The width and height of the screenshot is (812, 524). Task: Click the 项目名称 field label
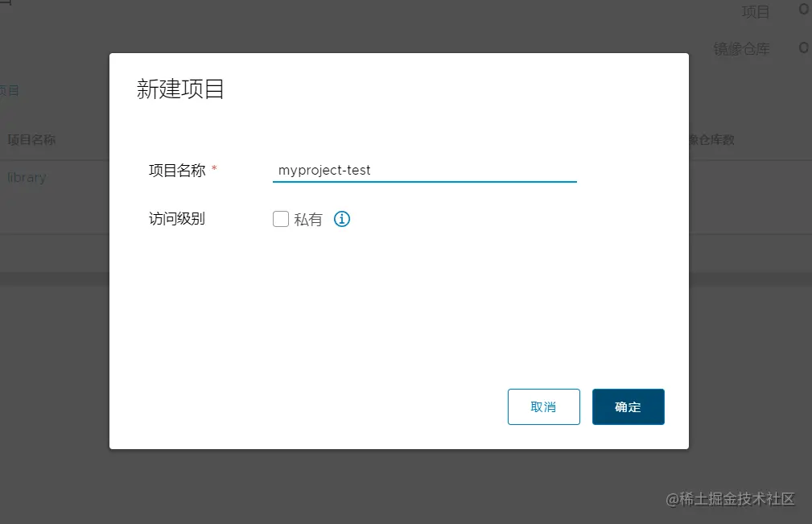177,171
